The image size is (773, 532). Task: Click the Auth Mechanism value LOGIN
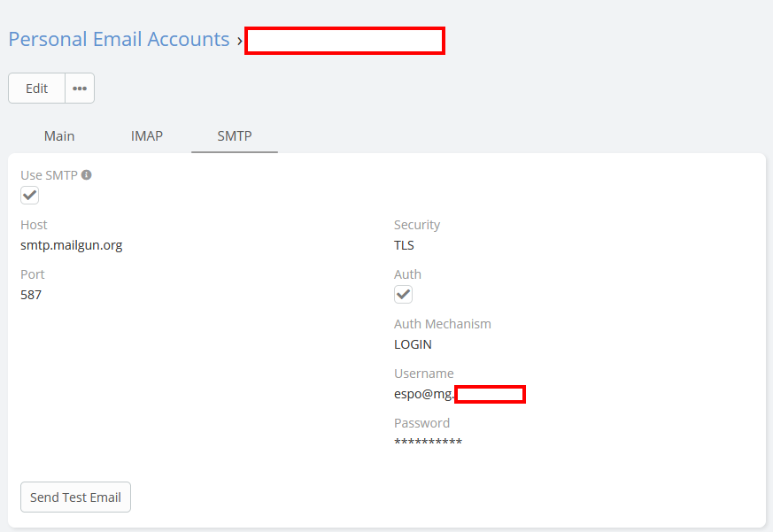(x=414, y=344)
